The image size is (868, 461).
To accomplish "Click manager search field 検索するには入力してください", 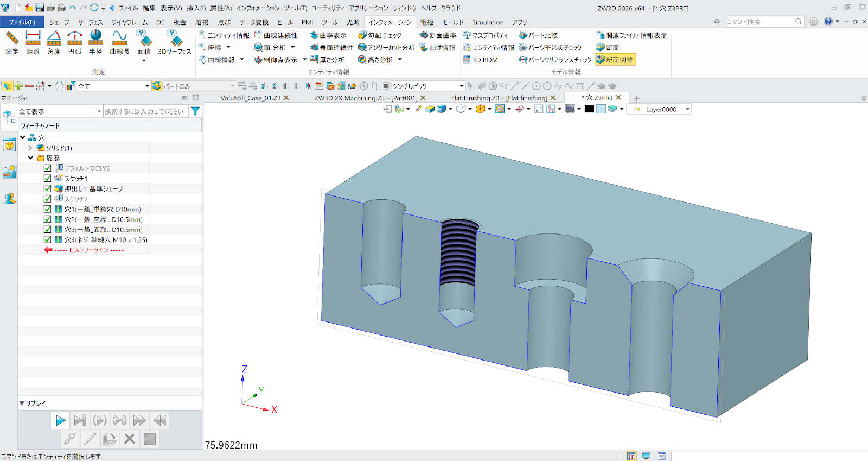I will 145,111.
